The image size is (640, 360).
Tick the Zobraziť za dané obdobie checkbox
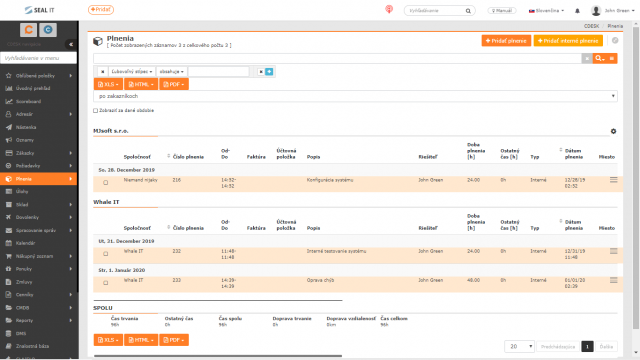(x=96, y=111)
